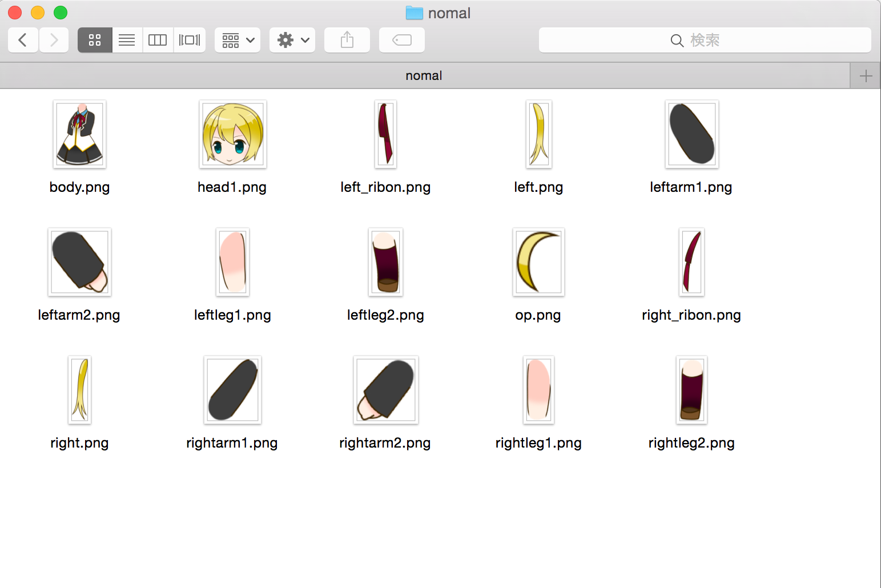Click the rightarm1.png file name
The width and height of the screenshot is (881, 588).
pos(232,443)
